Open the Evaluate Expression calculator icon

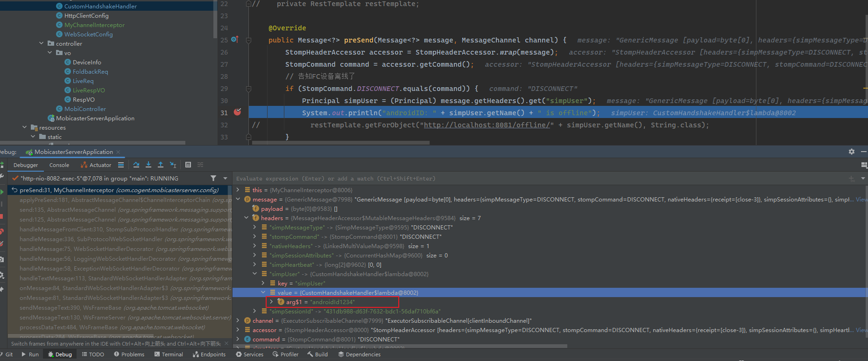(188, 165)
